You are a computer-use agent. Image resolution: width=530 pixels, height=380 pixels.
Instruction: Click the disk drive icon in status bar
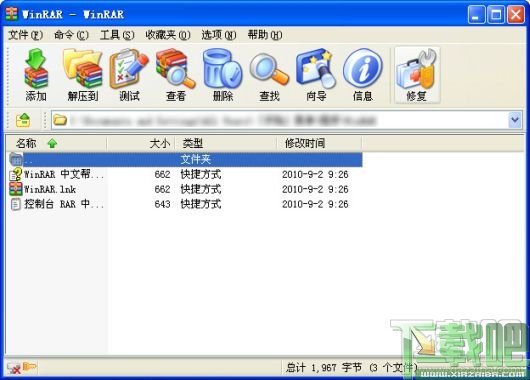pyautogui.click(x=14, y=368)
